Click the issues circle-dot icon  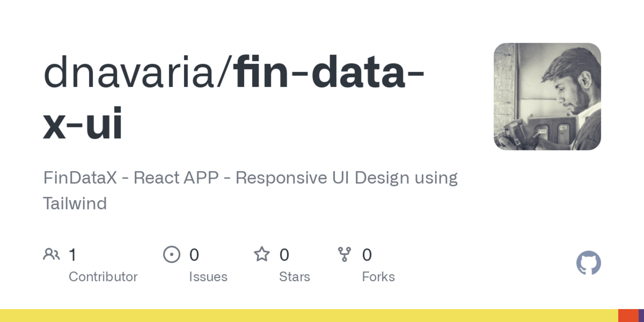172,255
